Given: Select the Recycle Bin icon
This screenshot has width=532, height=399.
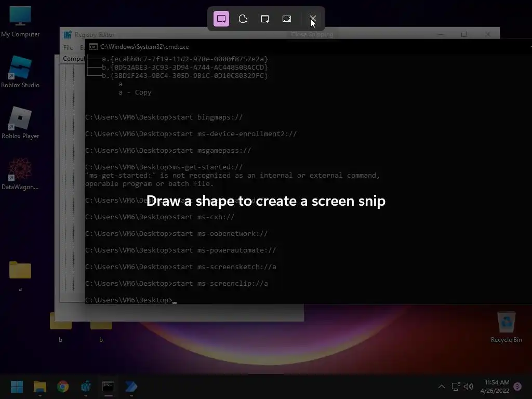Looking at the screenshot, I should (x=506, y=327).
